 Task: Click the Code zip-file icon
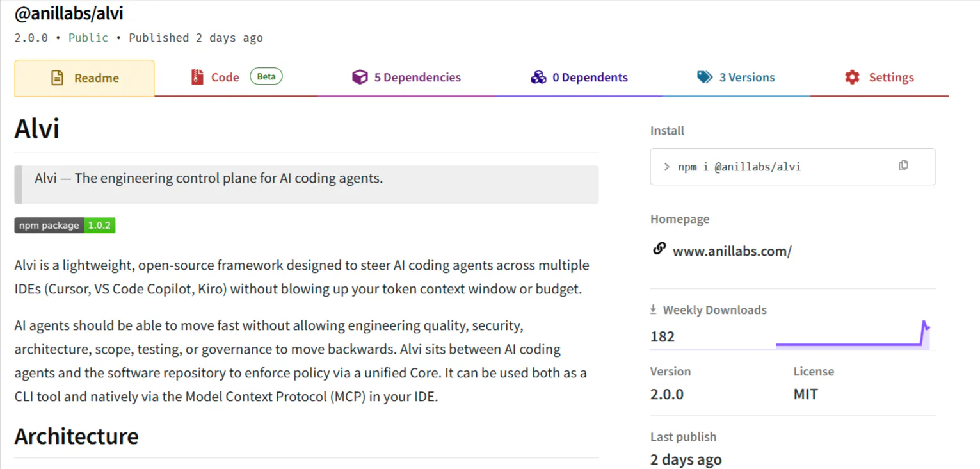[197, 78]
